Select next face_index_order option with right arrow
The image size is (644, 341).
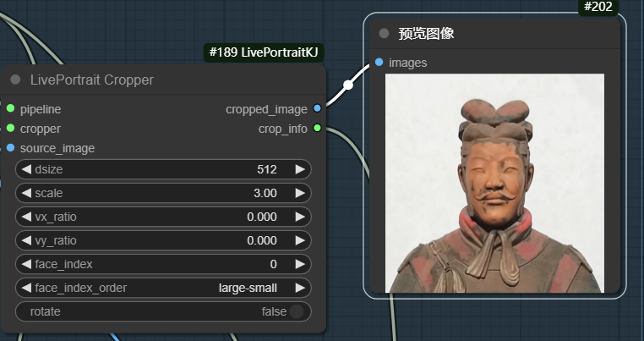click(299, 288)
